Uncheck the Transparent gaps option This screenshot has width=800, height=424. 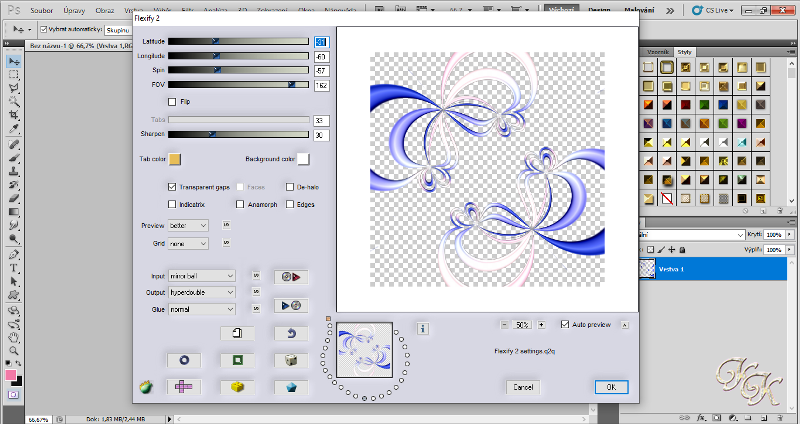[x=172, y=187]
